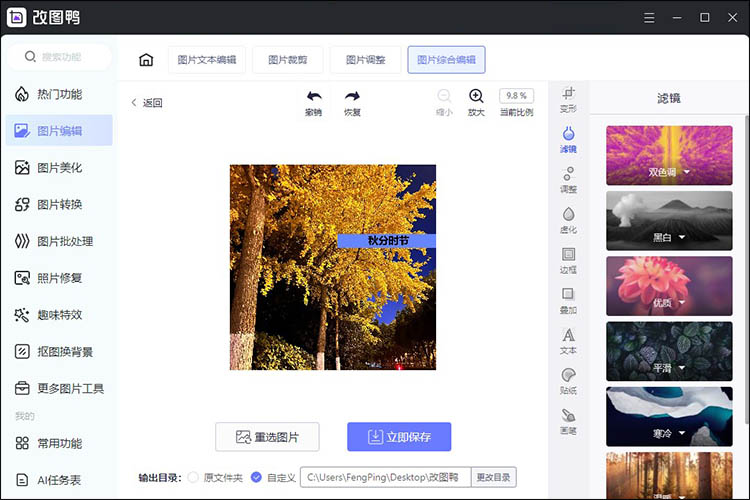Expand the 黑白 filter dropdown arrow
This screenshot has height=500, width=750.
pos(682,237)
